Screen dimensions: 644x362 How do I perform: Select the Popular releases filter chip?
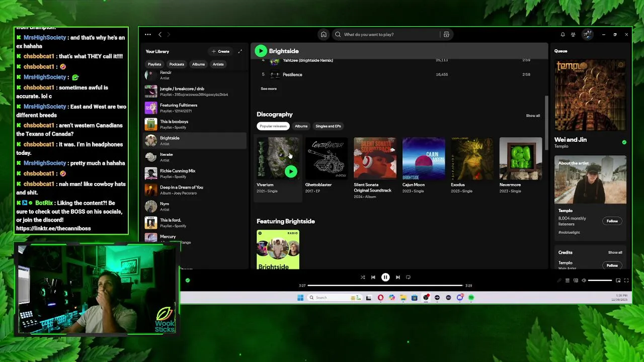(273, 126)
